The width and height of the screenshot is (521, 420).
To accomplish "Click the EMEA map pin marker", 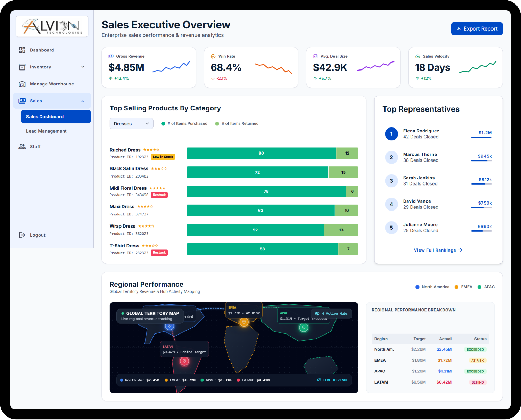I will tap(244, 322).
